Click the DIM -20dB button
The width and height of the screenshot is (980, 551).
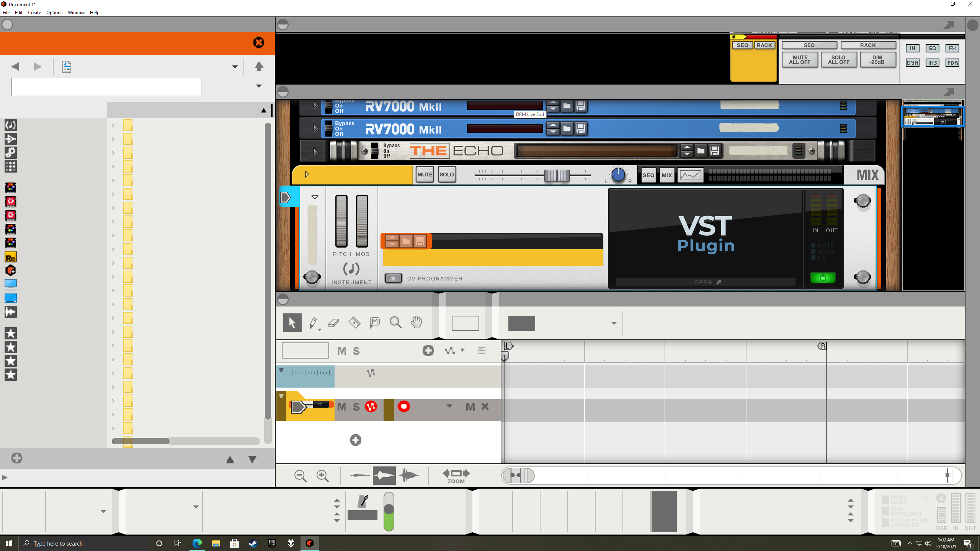point(877,60)
